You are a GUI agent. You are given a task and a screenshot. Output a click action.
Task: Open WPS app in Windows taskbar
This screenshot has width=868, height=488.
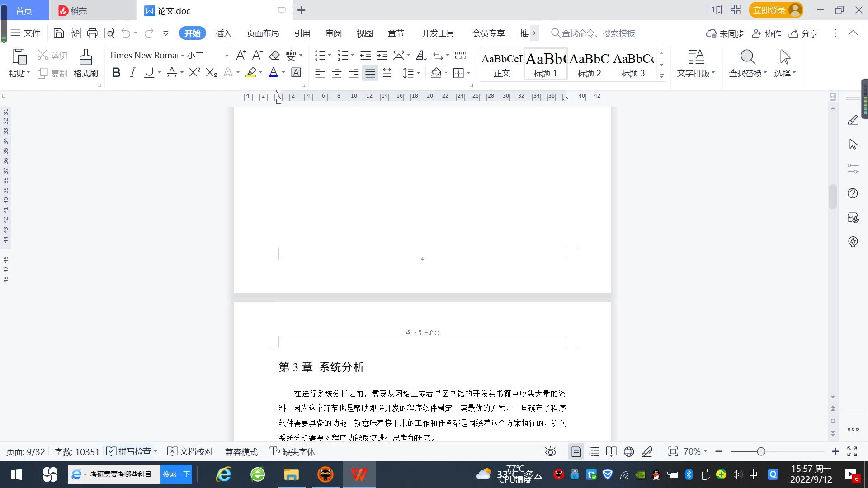pos(359,474)
